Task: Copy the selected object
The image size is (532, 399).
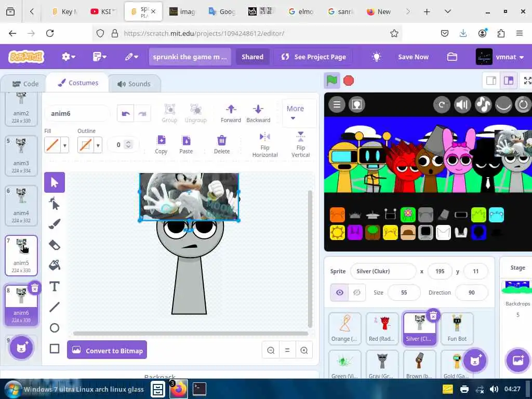Action: (161, 144)
